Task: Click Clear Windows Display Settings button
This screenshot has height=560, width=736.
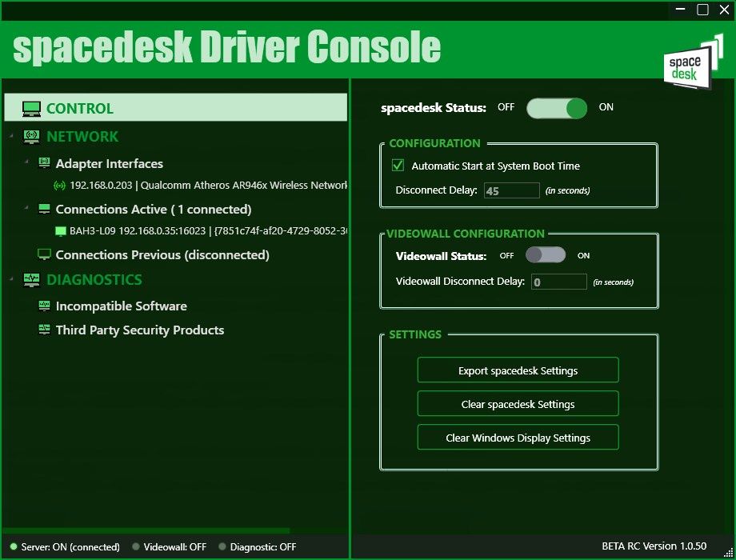Action: click(x=518, y=438)
